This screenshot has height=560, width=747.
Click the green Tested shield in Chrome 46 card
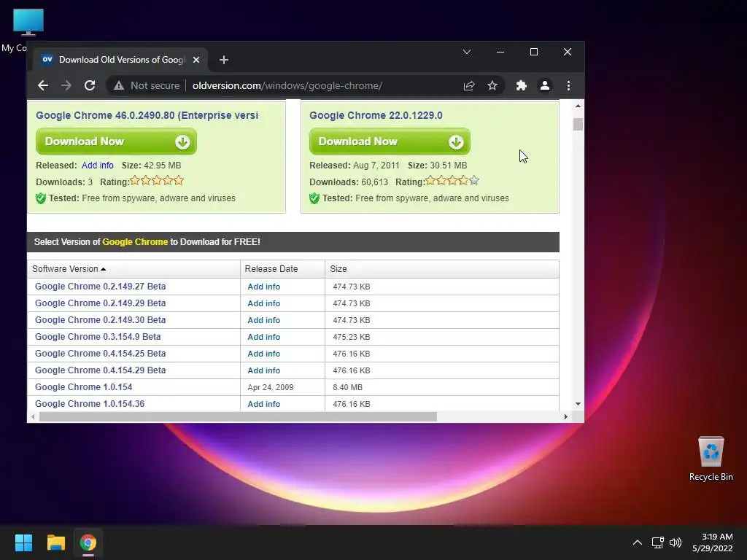coord(41,198)
